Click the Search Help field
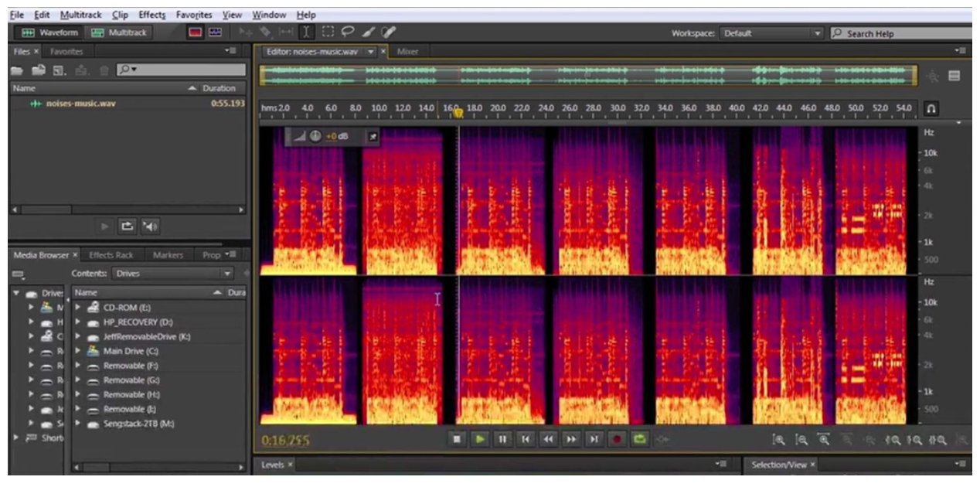This screenshot has height=487, width=980. tap(900, 34)
